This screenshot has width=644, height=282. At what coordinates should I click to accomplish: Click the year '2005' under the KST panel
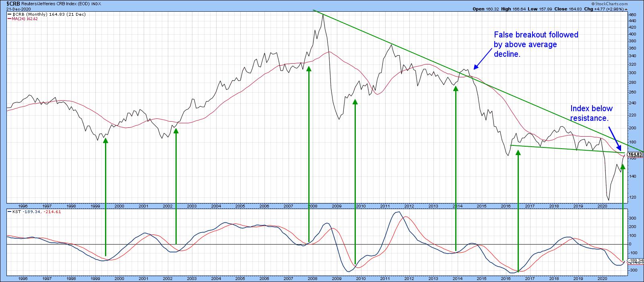pos(240,278)
